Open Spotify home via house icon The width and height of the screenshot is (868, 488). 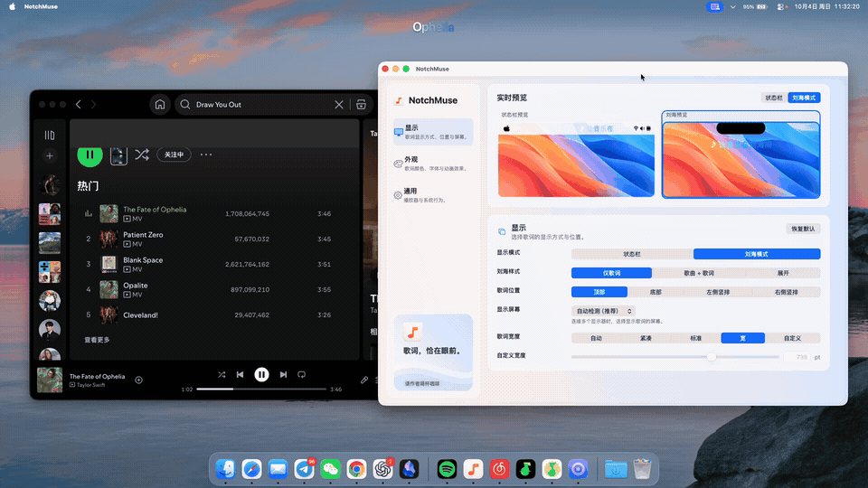click(x=160, y=104)
